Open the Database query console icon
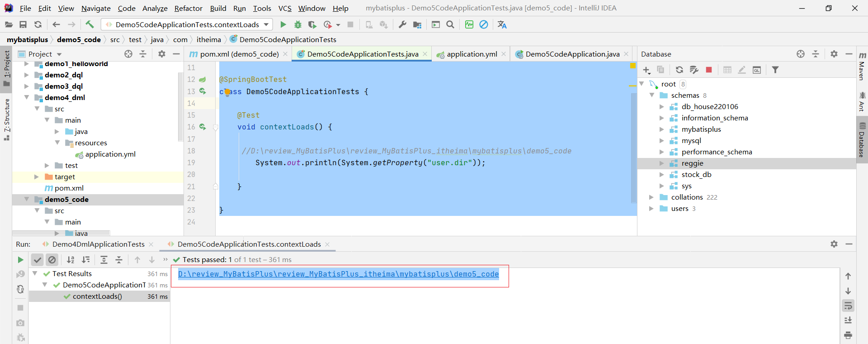This screenshot has width=868, height=344. [757, 70]
